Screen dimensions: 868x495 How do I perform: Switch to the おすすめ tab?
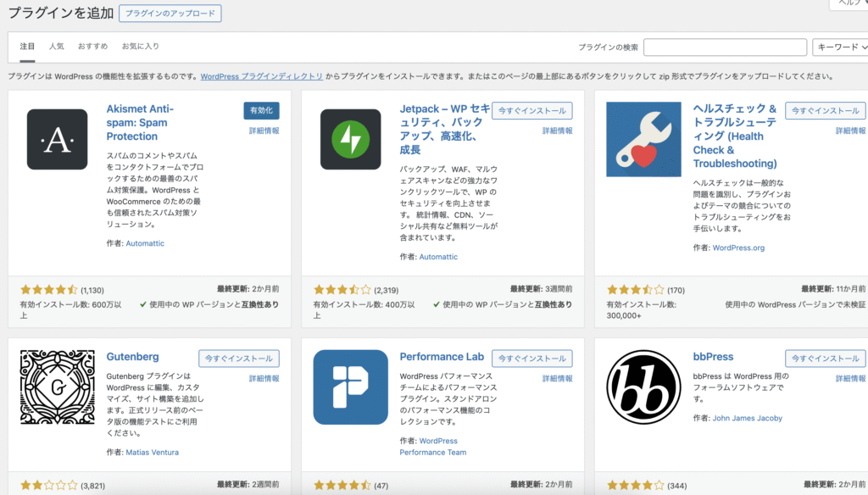tap(93, 47)
